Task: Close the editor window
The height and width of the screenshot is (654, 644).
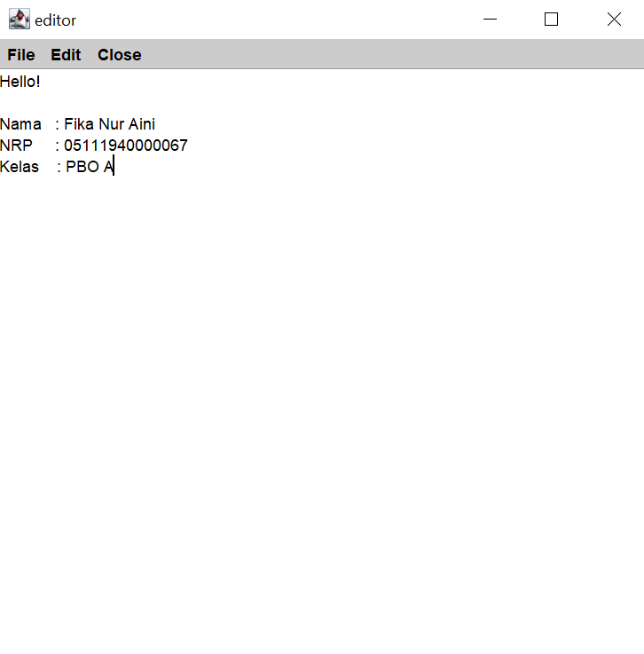Action: click(614, 20)
